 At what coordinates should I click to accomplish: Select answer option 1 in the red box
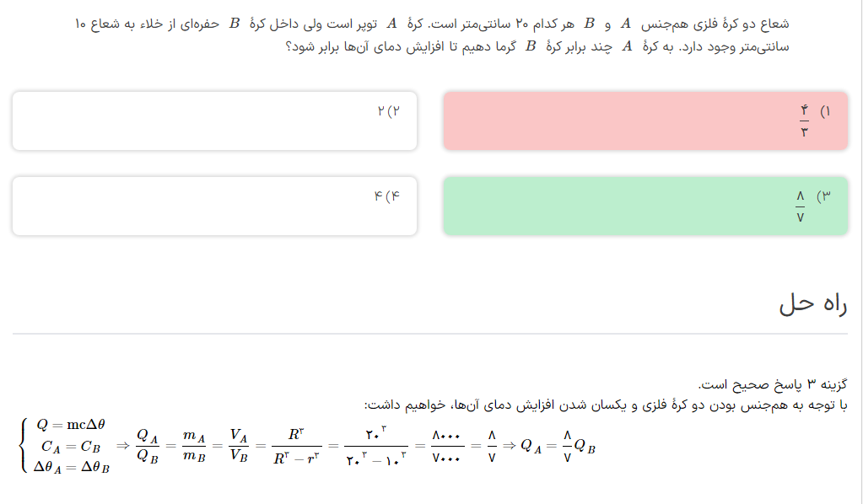645,121
